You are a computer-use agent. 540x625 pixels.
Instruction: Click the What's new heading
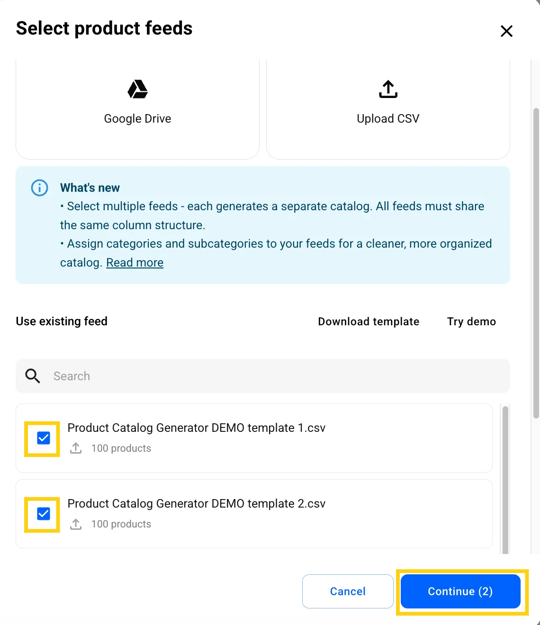tap(90, 188)
